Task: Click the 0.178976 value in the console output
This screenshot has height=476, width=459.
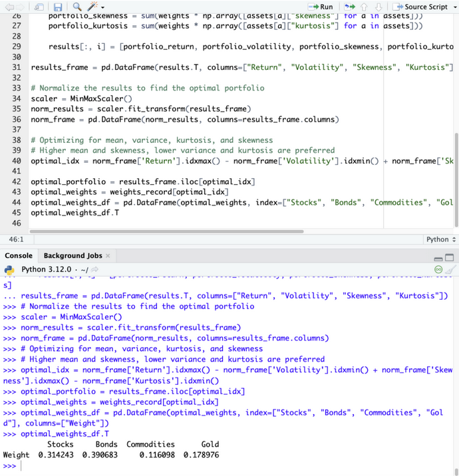Action: (202, 455)
